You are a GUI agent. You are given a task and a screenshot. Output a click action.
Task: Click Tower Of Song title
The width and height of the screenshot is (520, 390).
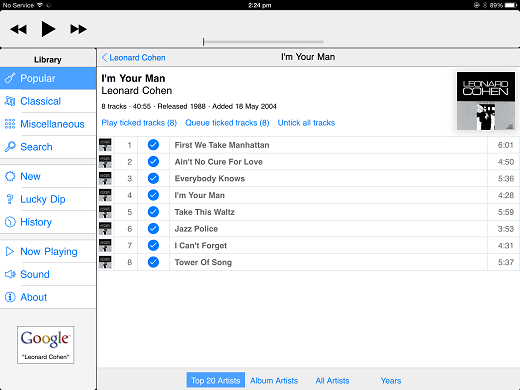pyautogui.click(x=203, y=262)
